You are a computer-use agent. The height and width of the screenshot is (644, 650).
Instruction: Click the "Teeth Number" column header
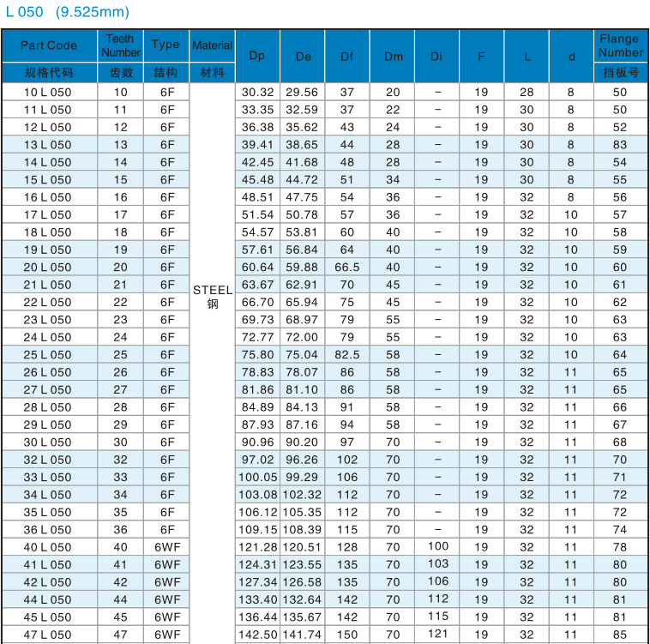tap(120, 45)
